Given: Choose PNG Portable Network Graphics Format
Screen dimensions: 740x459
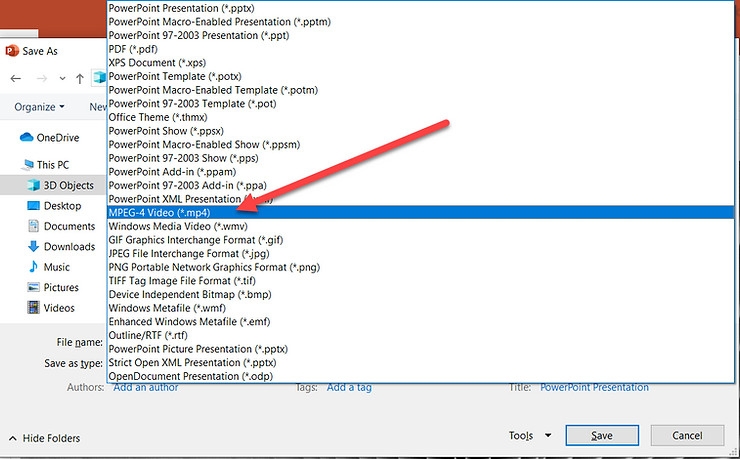Looking at the screenshot, I should (x=420, y=267).
